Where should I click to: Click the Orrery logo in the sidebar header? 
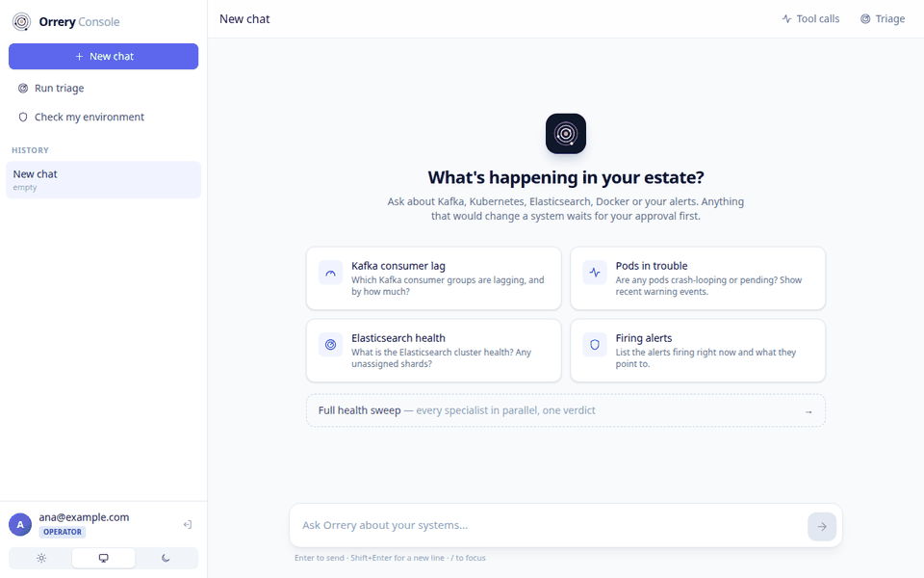click(22, 22)
